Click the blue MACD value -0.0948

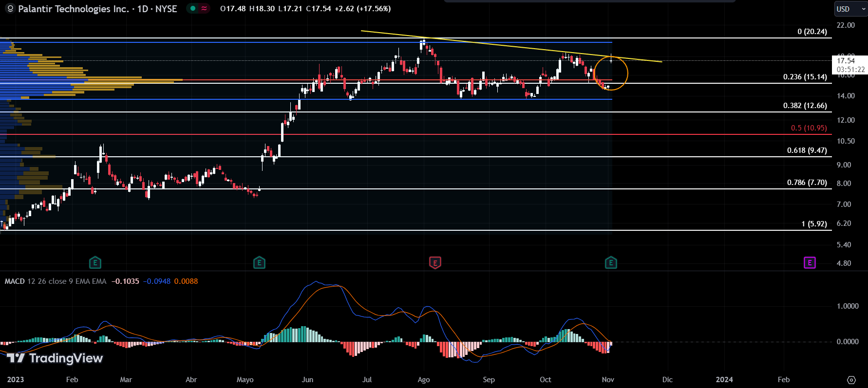pyautogui.click(x=156, y=281)
